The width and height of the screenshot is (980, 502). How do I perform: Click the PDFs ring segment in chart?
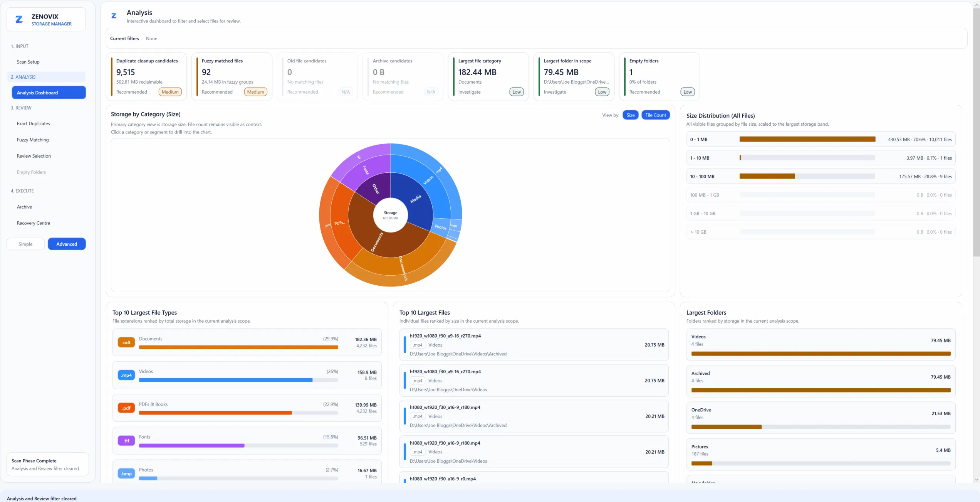[339, 223]
